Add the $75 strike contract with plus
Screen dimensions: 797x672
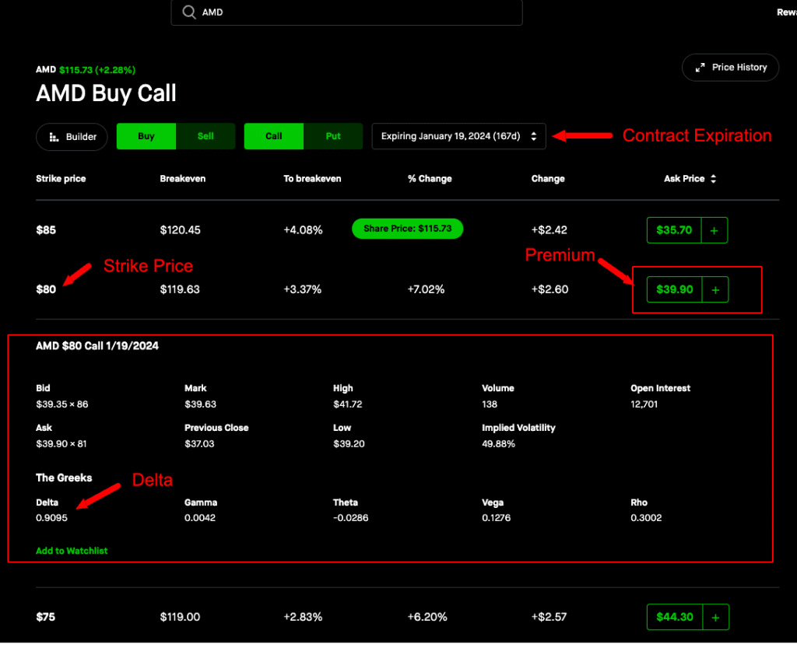716,617
